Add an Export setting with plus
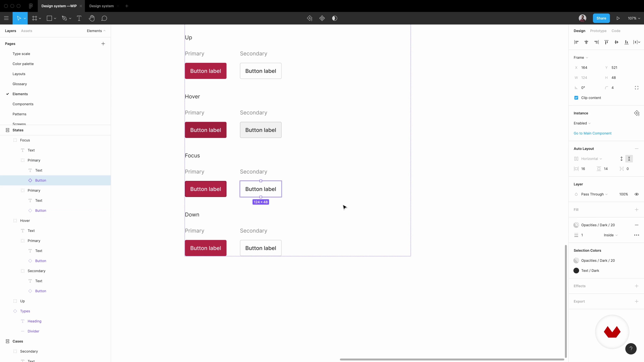This screenshot has height=362, width=644. click(636, 301)
